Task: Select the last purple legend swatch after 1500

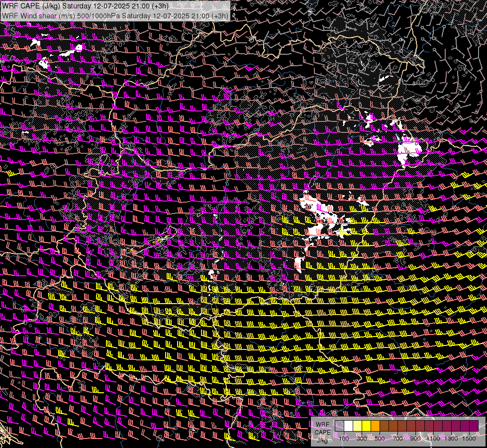Action: (x=474, y=426)
